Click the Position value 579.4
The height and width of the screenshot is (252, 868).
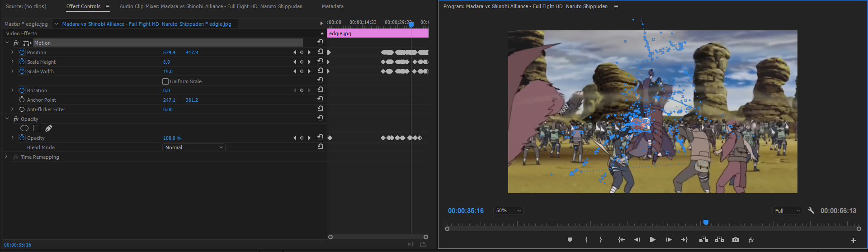pos(169,52)
